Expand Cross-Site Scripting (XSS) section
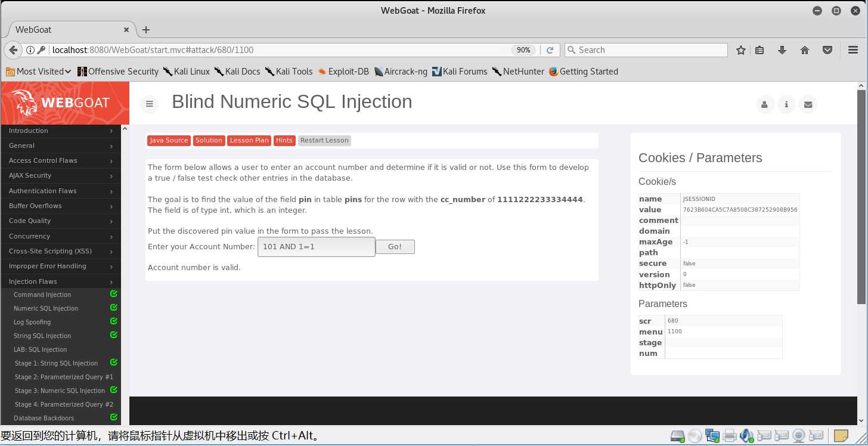Screen dimensions: 868x446 coord(60,251)
